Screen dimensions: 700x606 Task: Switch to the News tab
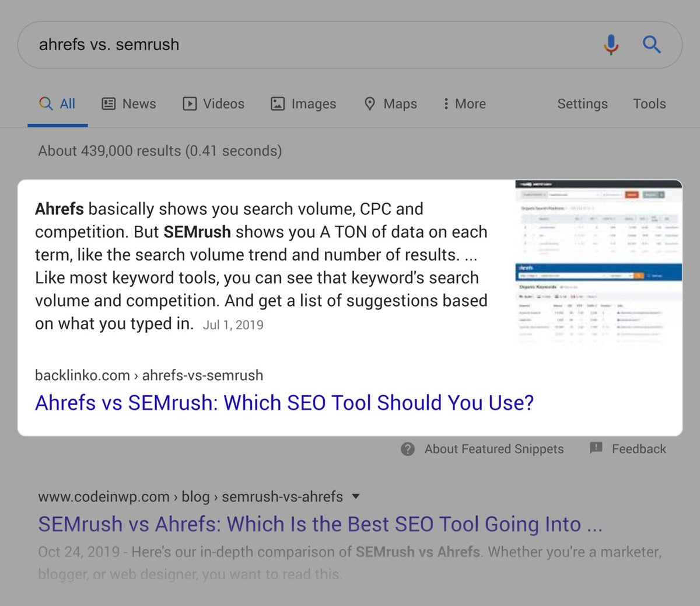pos(129,104)
